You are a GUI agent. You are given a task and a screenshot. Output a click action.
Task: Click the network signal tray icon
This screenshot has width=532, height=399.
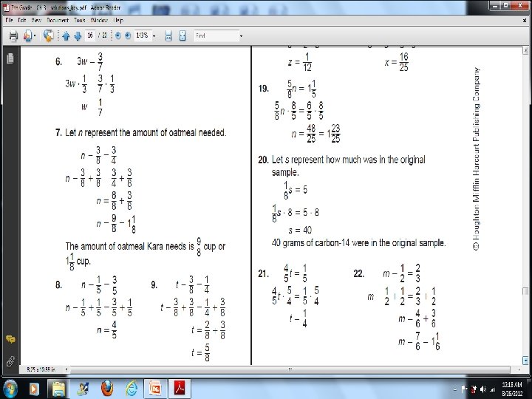[492, 389]
